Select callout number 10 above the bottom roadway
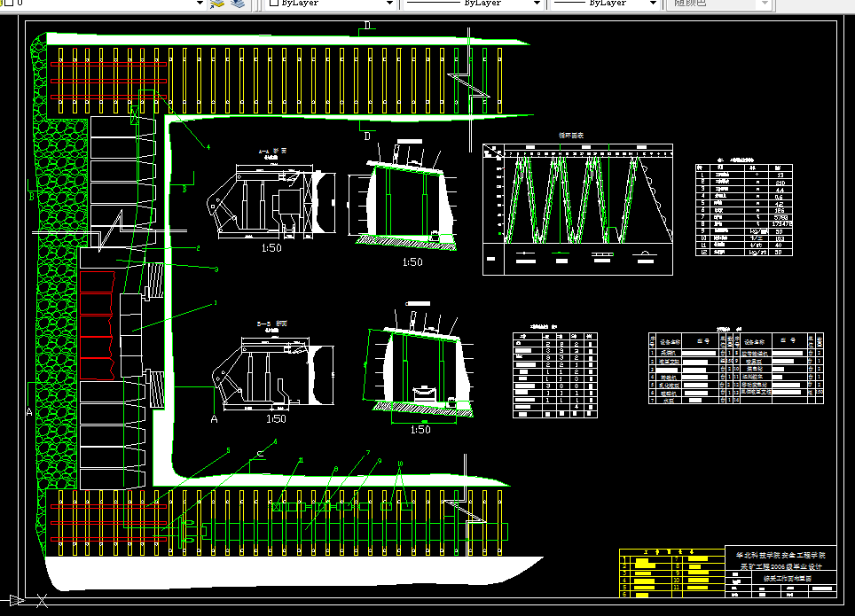The image size is (855, 616). click(x=400, y=464)
